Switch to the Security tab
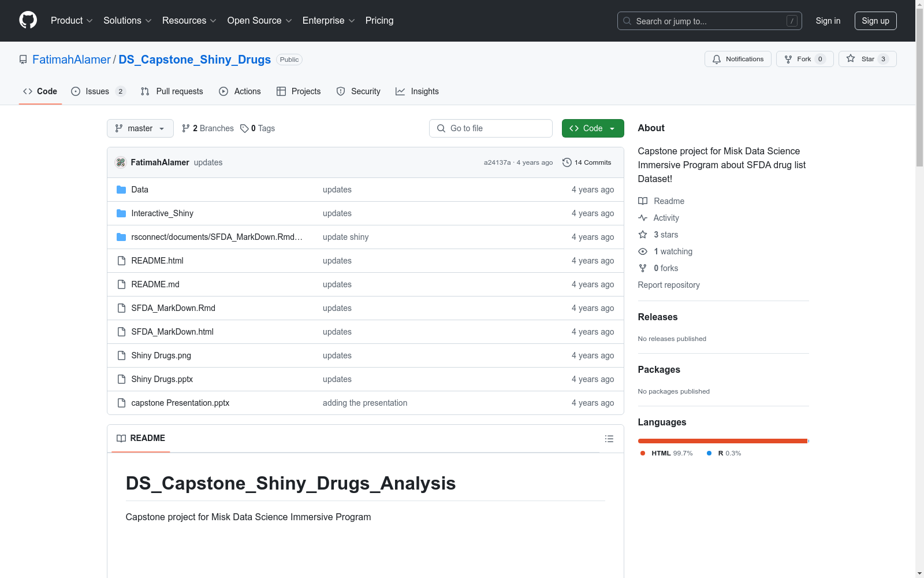 359,91
